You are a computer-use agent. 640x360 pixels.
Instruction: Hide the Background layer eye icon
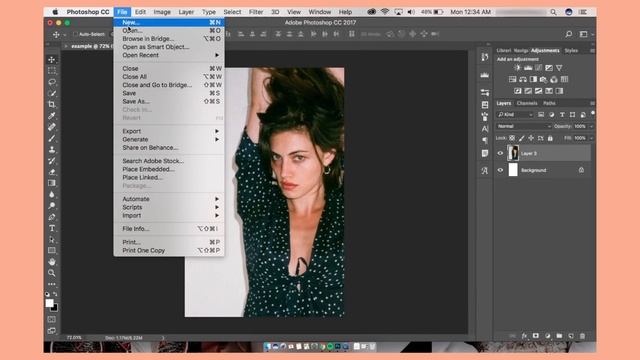click(x=500, y=170)
